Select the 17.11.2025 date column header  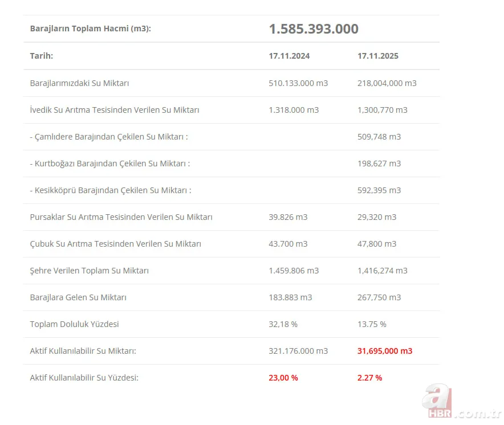[x=378, y=56]
